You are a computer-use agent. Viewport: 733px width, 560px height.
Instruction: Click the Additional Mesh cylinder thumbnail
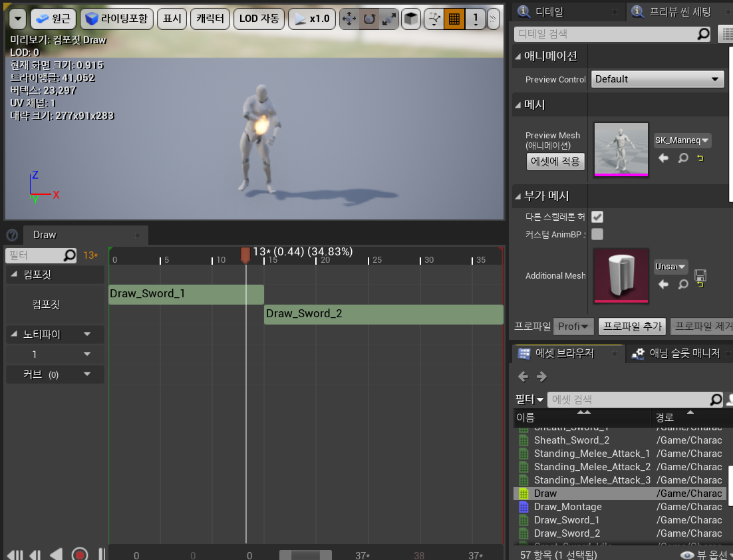621,275
